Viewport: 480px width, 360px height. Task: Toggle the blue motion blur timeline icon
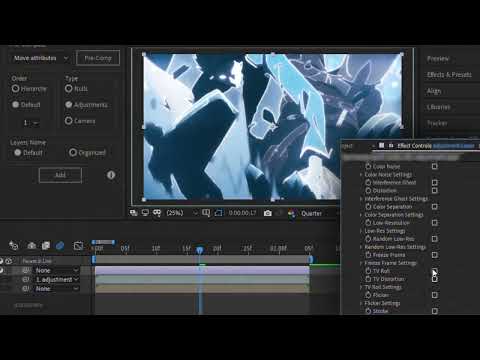click(60, 246)
